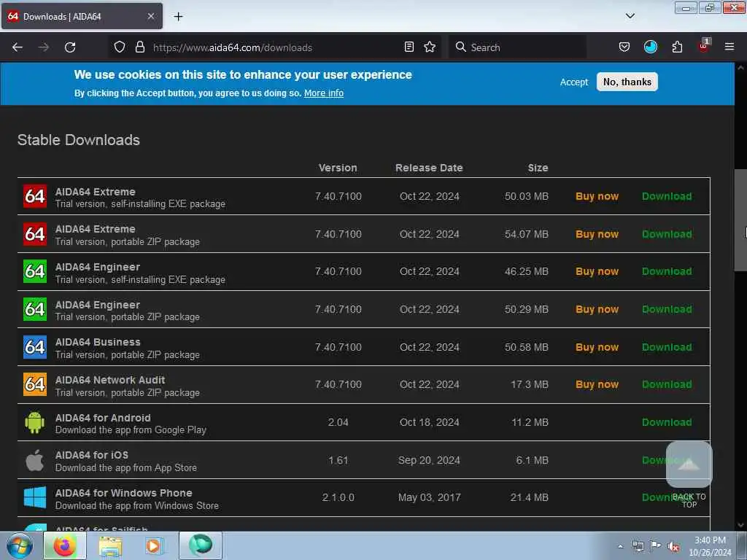Screen dimensions: 747x560
Task: Click Firefox icon in the taskbar
Action: pos(64,545)
